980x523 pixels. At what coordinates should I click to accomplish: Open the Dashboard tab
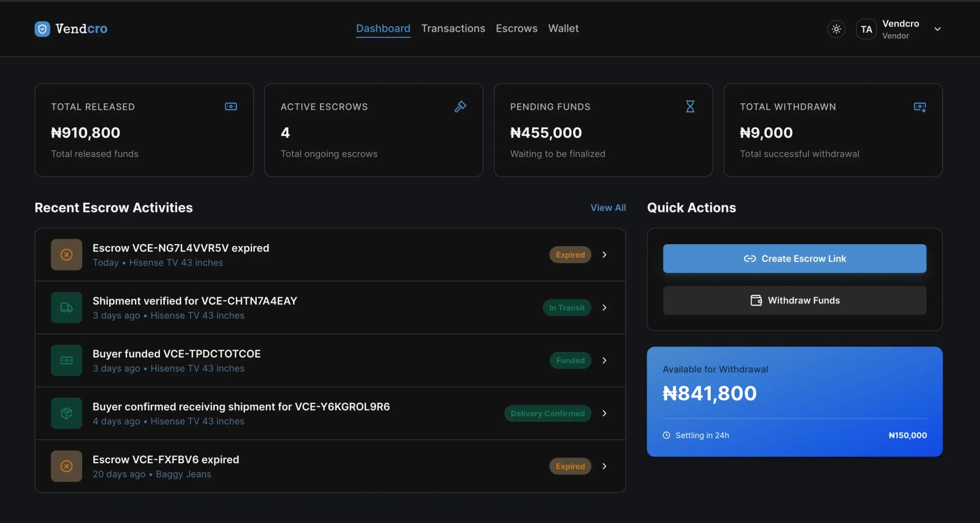tap(383, 29)
